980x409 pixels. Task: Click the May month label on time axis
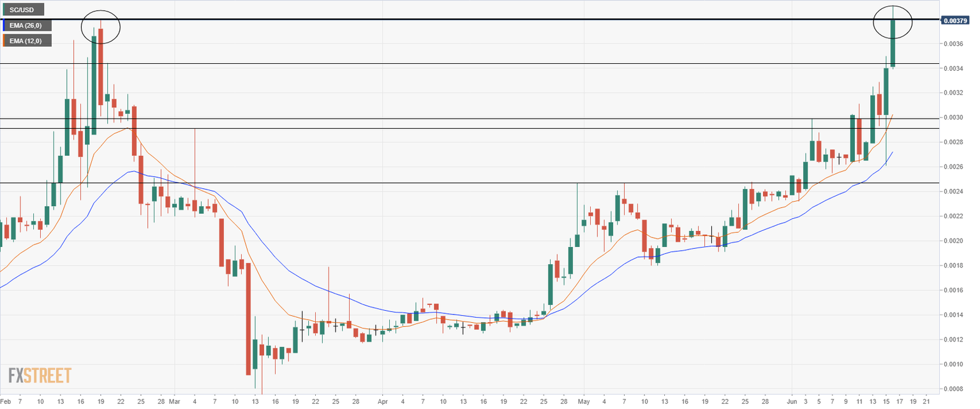coord(584,403)
